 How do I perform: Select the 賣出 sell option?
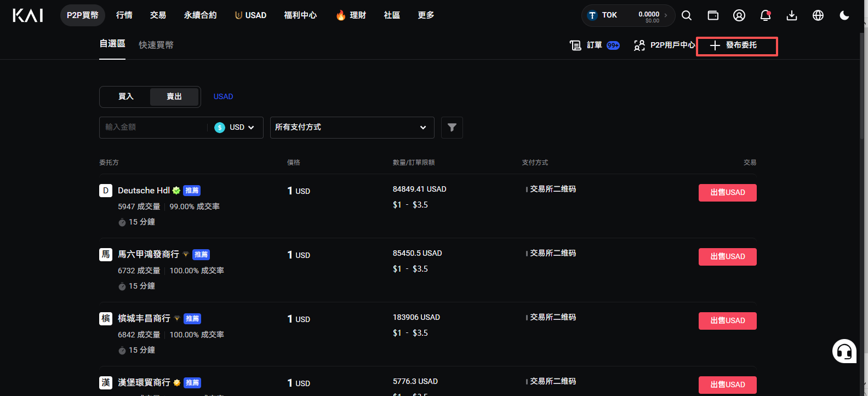pos(174,96)
